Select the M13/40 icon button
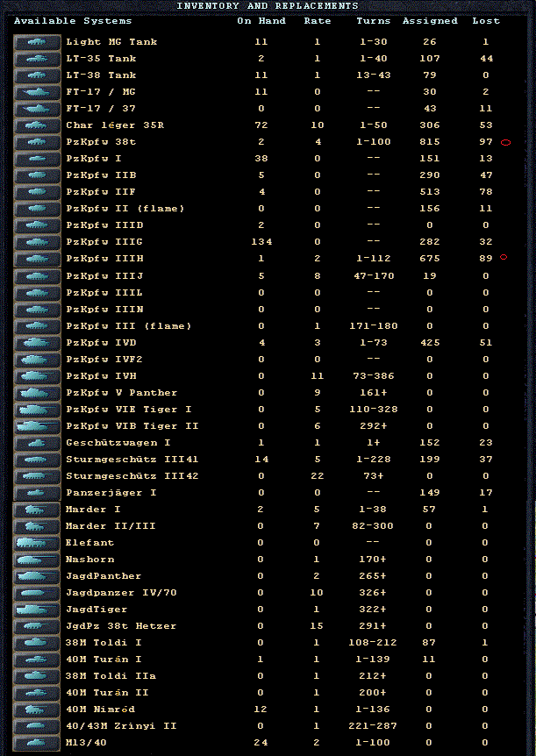This screenshot has height=756, width=536. tap(37, 744)
